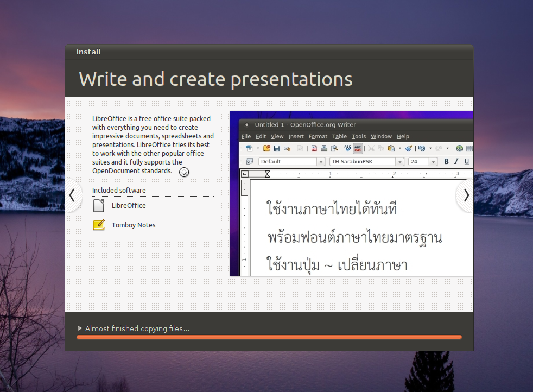Open the 'TH SarabunPSK' font name dropdown
The width and height of the screenshot is (533, 392).
point(400,161)
